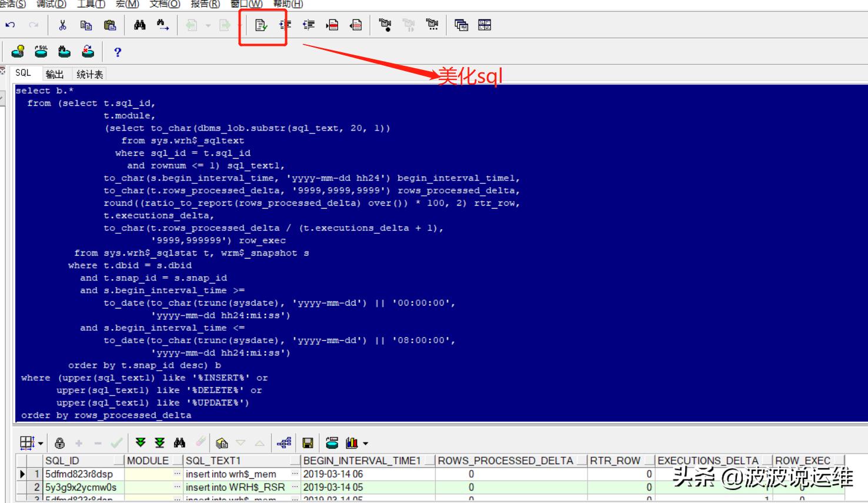This screenshot has height=503, width=868.
Task: Switch to the 输出 tab
Action: coord(54,74)
